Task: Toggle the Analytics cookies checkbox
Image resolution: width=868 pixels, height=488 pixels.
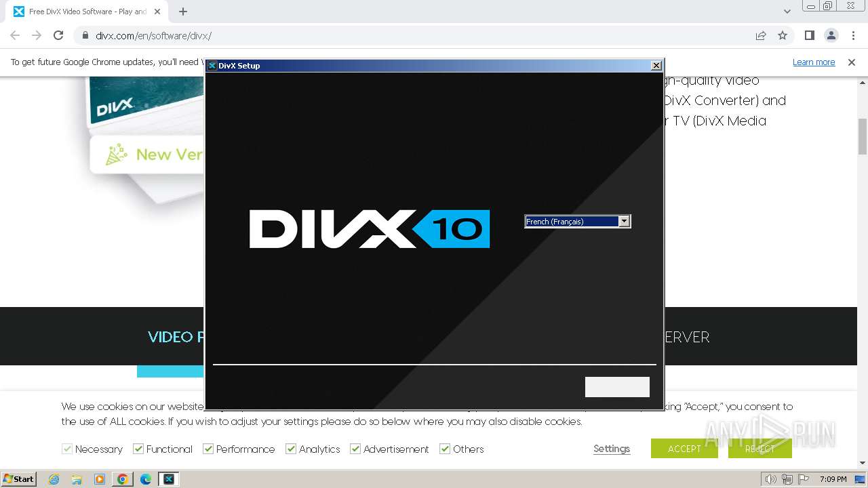Action: [x=291, y=449]
